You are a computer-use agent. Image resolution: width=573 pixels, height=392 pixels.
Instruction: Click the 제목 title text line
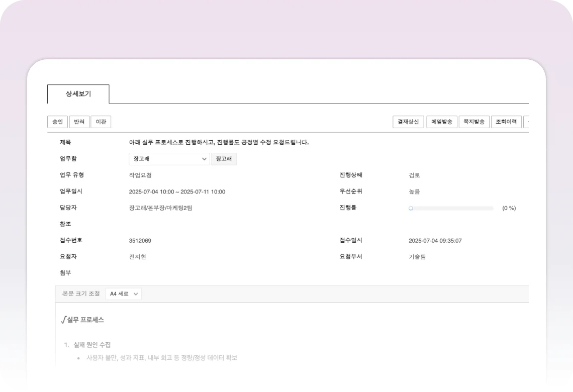click(219, 142)
